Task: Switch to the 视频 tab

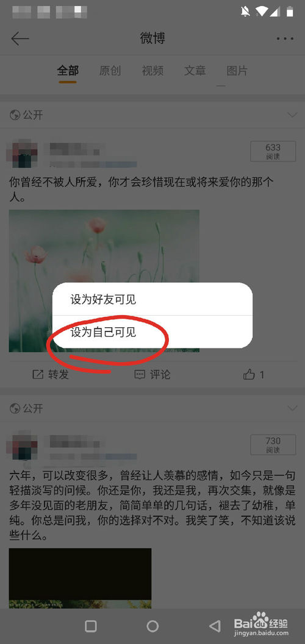Action: pos(152,71)
